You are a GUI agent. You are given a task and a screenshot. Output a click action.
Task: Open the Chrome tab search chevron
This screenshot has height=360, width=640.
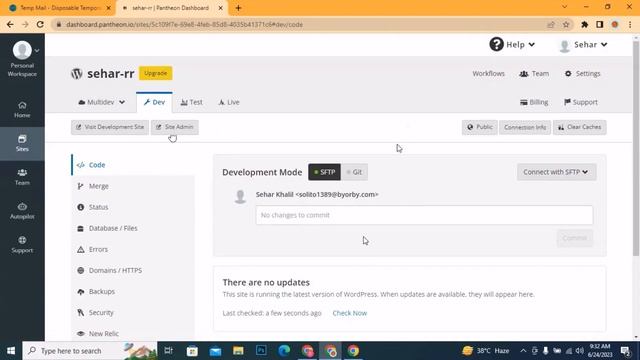tap(564, 7)
